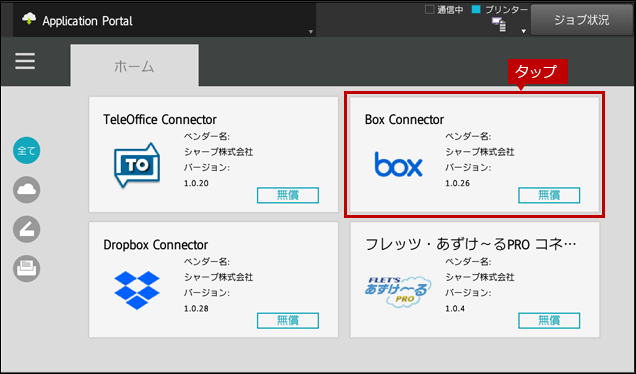Image resolution: width=636 pixels, height=374 pixels.
Task: Click 無償 button on Dropbox Connector
Action: (x=288, y=320)
